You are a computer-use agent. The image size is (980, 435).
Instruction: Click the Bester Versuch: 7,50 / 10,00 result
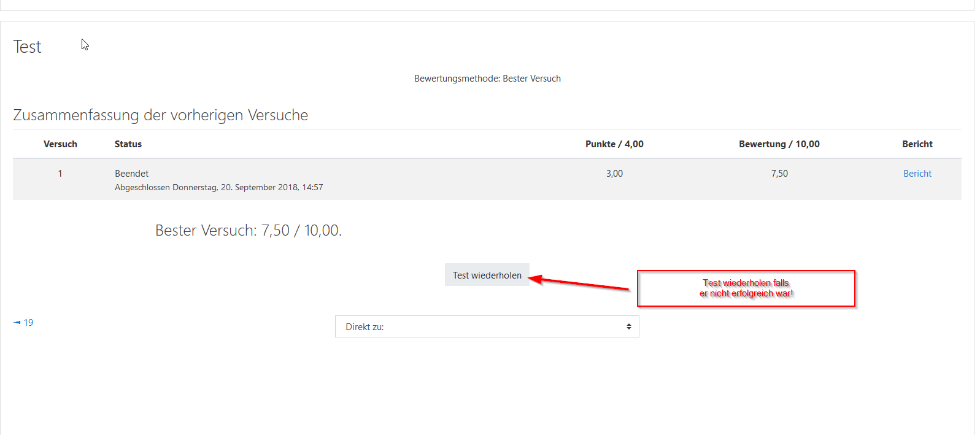249,231
